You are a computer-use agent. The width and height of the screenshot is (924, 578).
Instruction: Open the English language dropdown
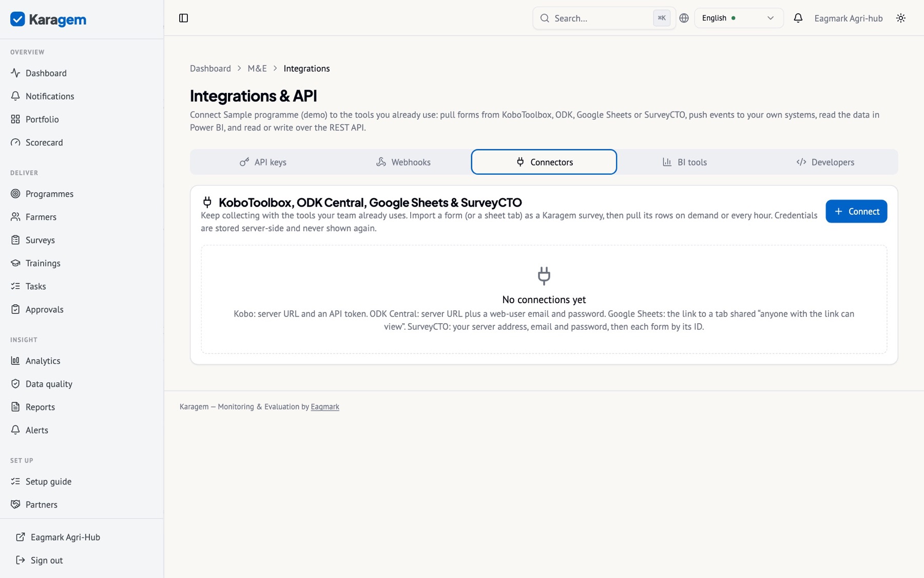738,18
